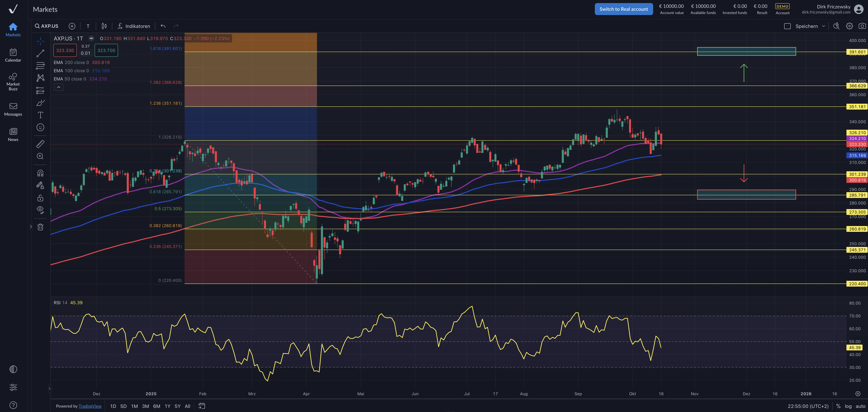Viewport: 868px width, 412px height.
Task: Toggle the visibility eye for drawings
Action: tap(40, 210)
